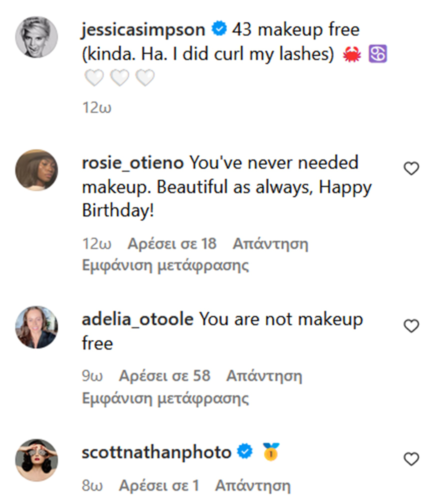Reply to rosie_otieno's comment via Απάντηση

(270, 244)
